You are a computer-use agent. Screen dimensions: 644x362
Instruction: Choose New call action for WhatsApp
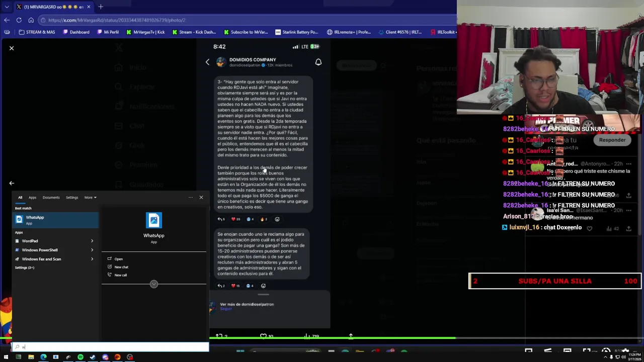(121, 275)
